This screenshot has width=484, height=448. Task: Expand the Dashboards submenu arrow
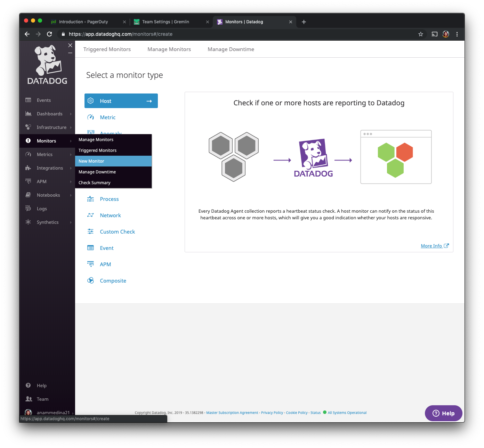(71, 114)
